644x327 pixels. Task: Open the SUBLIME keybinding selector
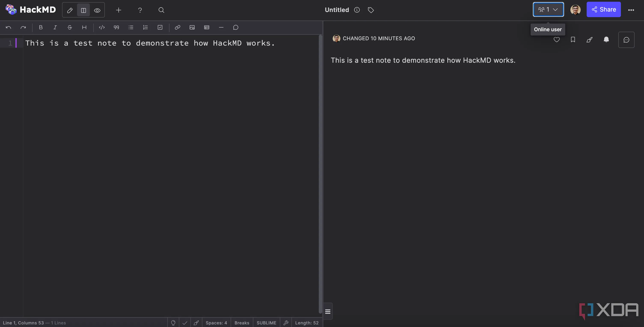click(266, 323)
